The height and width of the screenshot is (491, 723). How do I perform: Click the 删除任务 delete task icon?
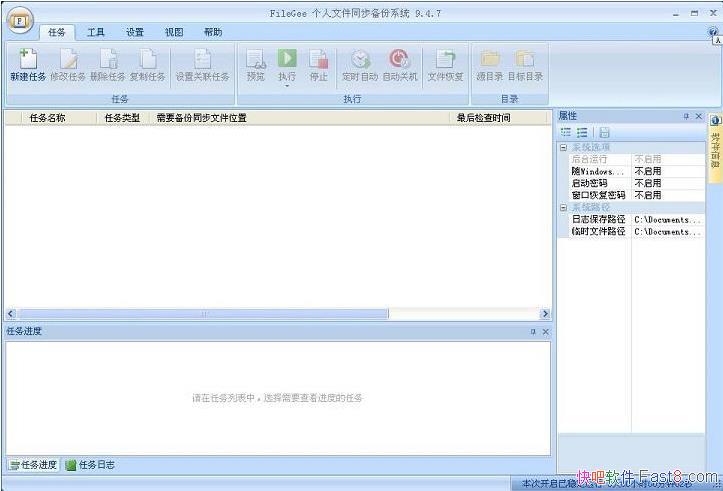click(108, 59)
